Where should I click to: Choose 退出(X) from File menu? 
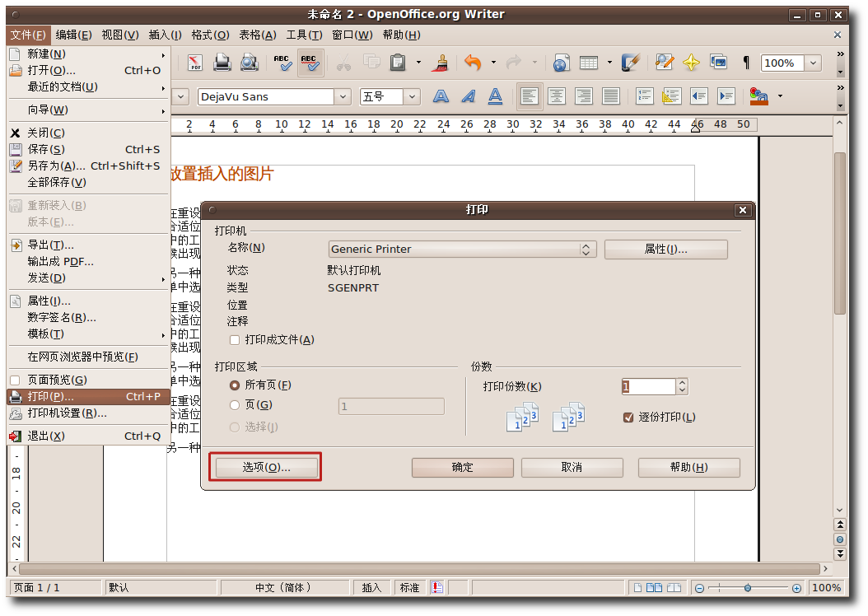coord(88,436)
